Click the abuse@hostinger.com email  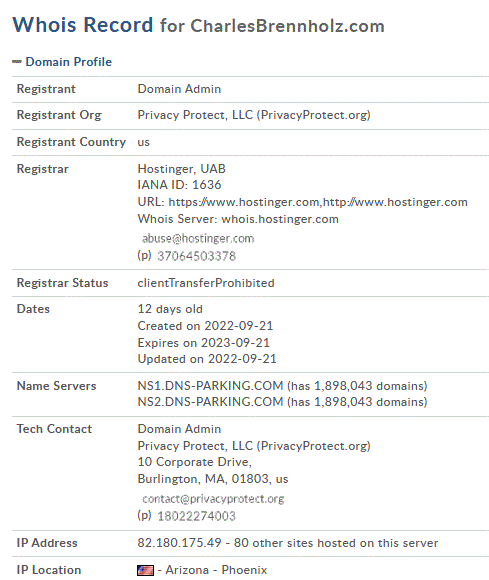point(198,239)
